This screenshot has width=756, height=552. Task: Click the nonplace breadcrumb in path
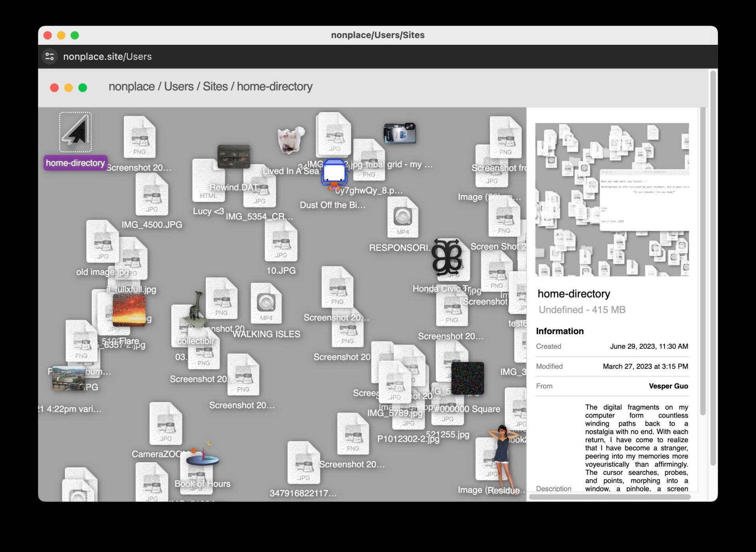[x=132, y=87]
